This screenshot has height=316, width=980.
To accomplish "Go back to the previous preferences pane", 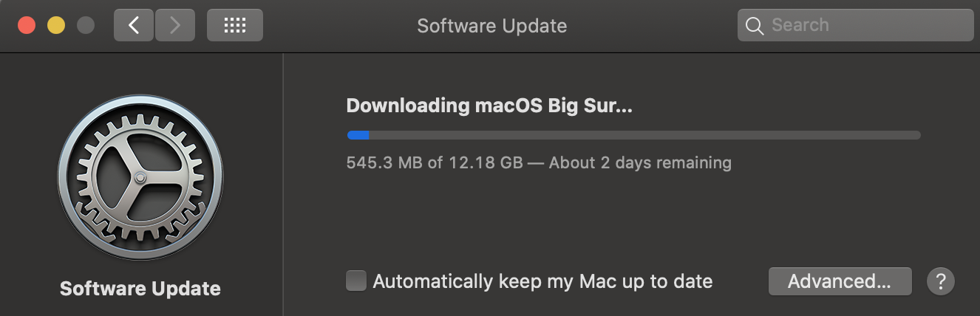I will click(x=134, y=25).
